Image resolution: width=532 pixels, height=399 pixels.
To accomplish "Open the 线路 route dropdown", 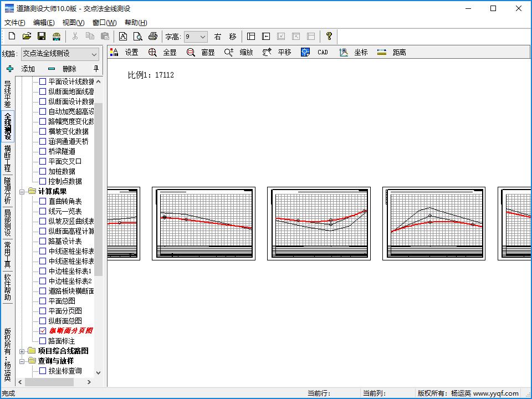I will 94,54.
